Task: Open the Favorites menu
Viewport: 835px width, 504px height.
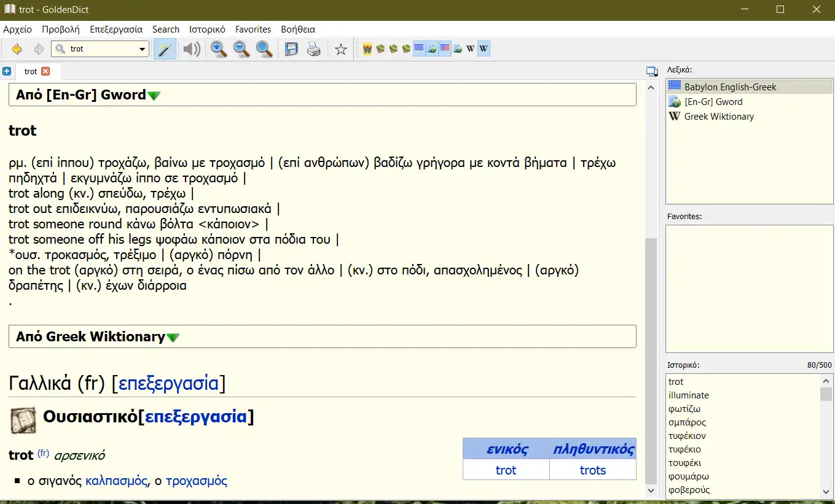Action: 253,29
